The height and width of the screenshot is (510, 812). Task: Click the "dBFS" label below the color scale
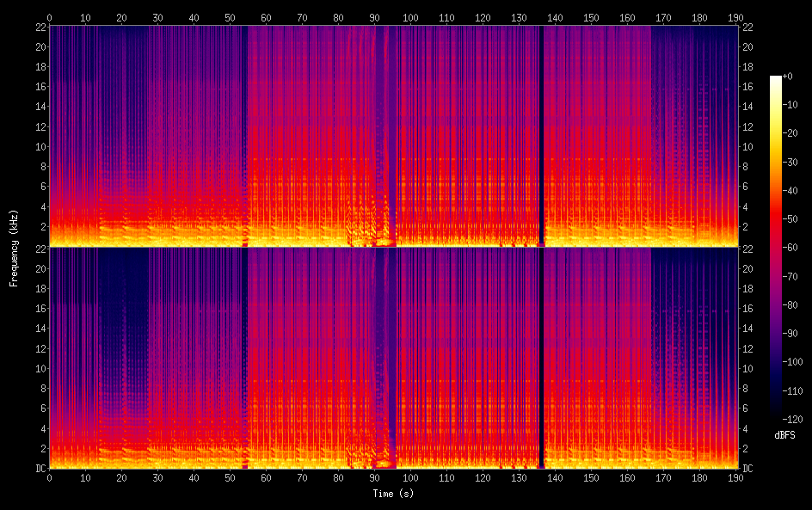784,436
